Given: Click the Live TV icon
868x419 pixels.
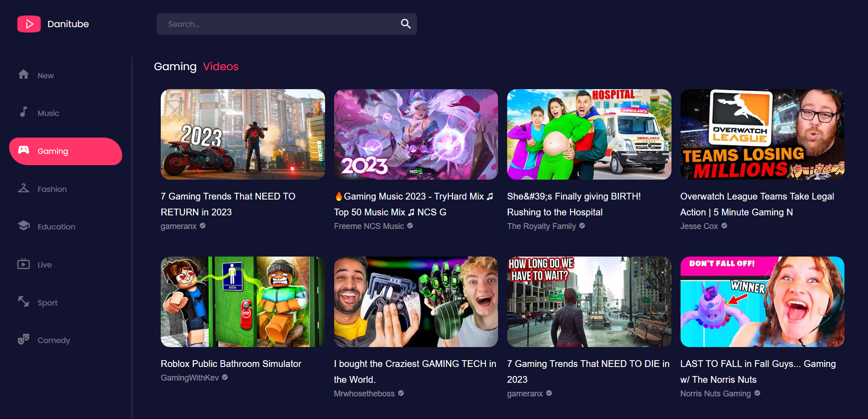Looking at the screenshot, I should click(24, 263).
